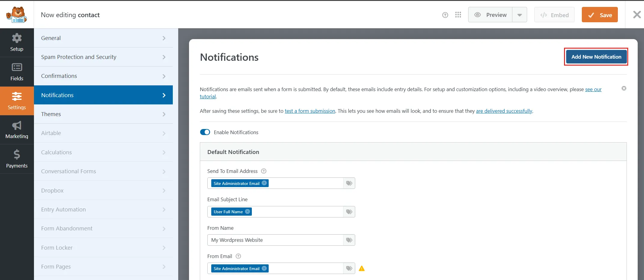
Task: Expand Dropbox chevron
Action: (164, 191)
